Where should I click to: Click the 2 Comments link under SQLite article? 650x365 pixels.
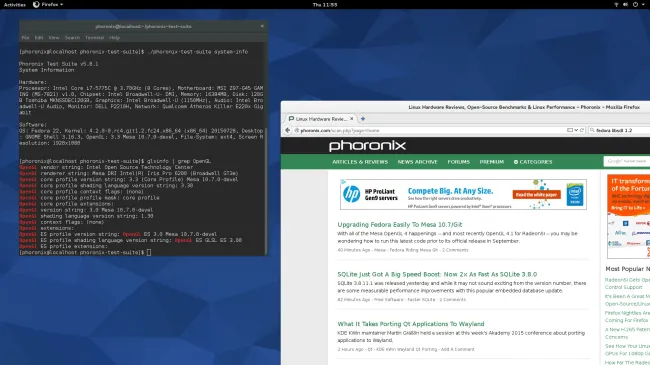452,299
